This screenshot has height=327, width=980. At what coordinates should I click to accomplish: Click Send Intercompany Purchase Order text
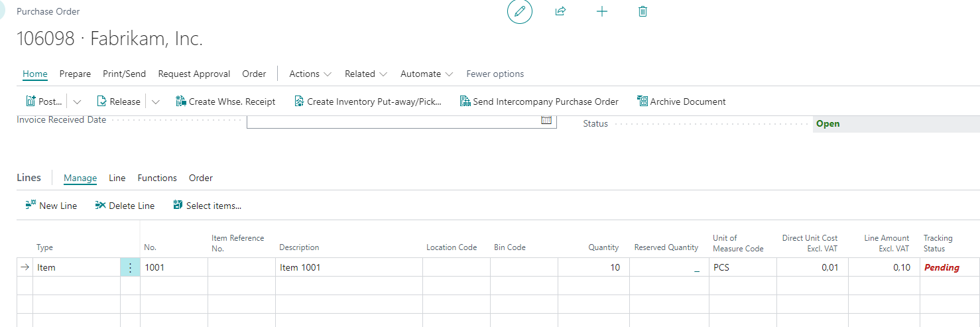click(546, 101)
